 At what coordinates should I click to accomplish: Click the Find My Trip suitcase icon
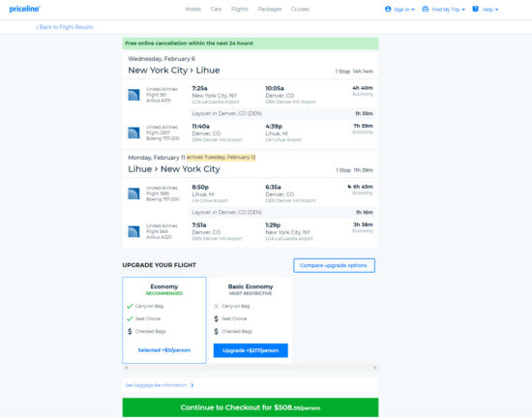(x=426, y=9)
